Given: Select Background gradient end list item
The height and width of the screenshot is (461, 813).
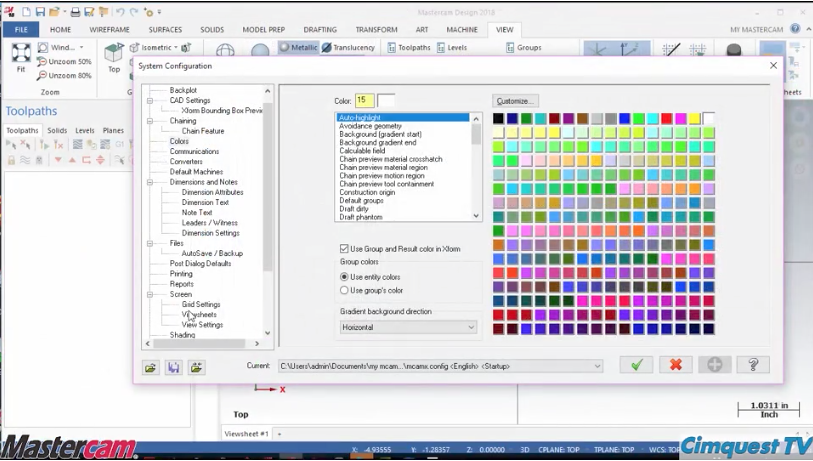Looking at the screenshot, I should coord(377,143).
